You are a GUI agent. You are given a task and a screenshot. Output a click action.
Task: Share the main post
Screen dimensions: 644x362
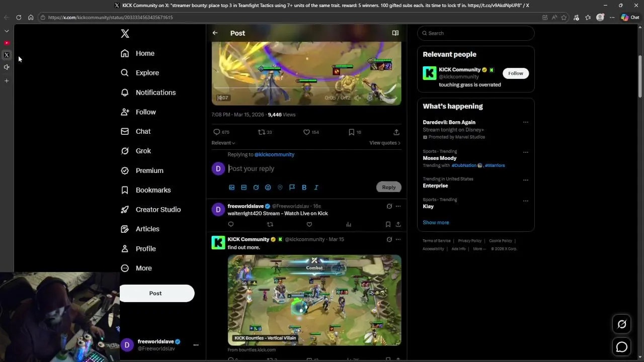tap(396, 132)
